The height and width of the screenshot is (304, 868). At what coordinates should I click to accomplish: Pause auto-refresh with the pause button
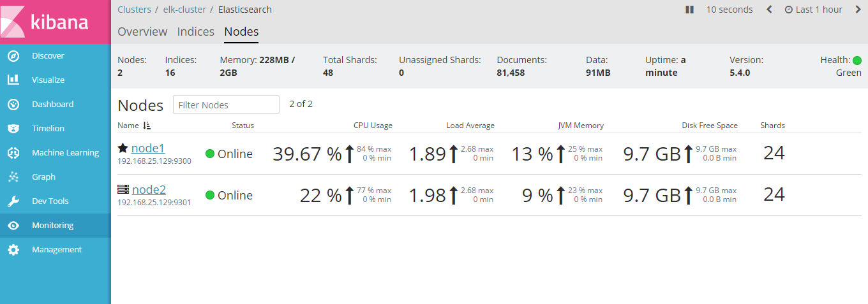pos(689,10)
